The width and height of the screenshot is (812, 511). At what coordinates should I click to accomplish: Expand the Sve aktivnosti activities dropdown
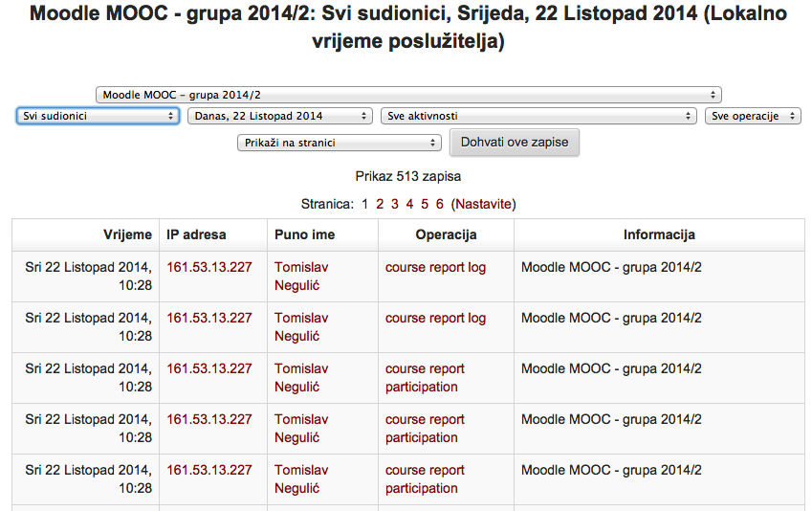(538, 116)
